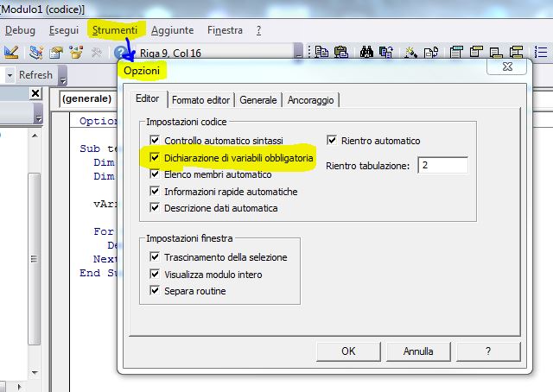Image resolution: width=553 pixels, height=392 pixels.
Task: Select the Editor tab
Action: (148, 98)
